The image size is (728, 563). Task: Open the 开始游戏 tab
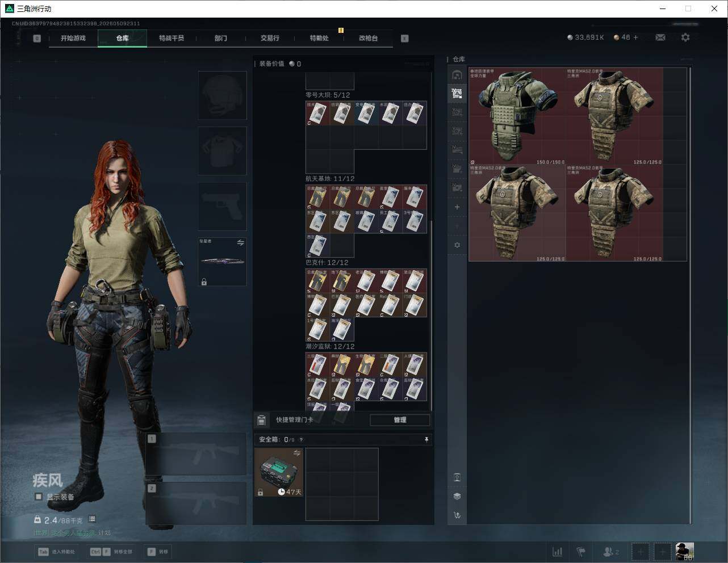pos(73,38)
